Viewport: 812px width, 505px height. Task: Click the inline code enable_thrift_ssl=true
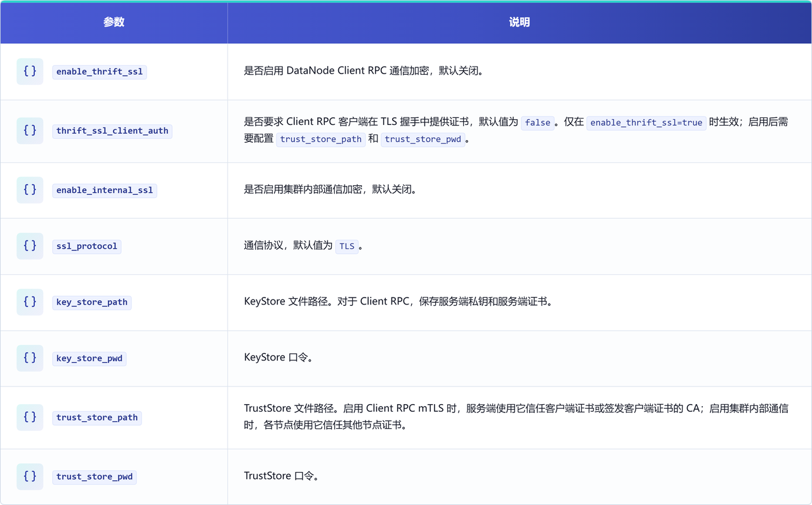tap(646, 122)
